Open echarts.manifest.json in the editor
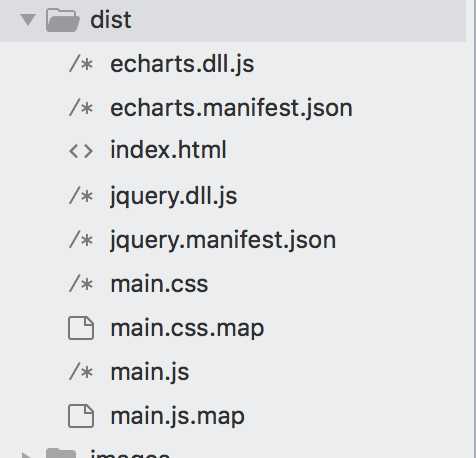 coord(231,108)
